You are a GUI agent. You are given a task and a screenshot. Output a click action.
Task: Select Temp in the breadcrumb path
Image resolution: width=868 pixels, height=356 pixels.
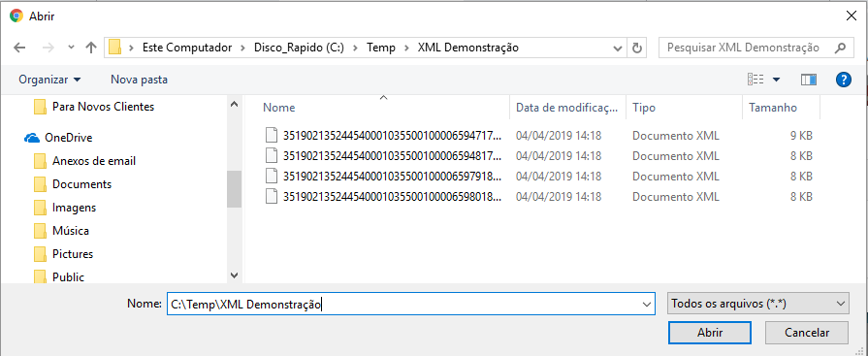[x=381, y=48]
